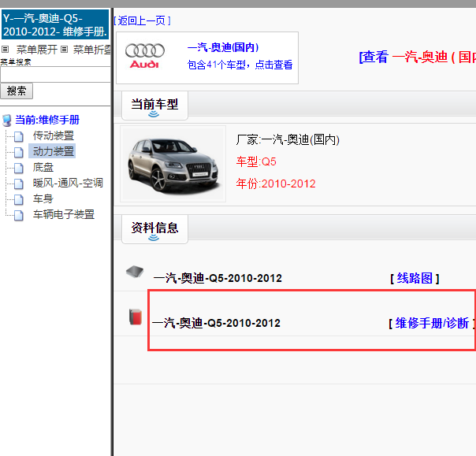Click 一汽-奥迪-Q5-2010-2012 title in 线路图 row
The height and width of the screenshot is (456, 476).
coord(218,278)
